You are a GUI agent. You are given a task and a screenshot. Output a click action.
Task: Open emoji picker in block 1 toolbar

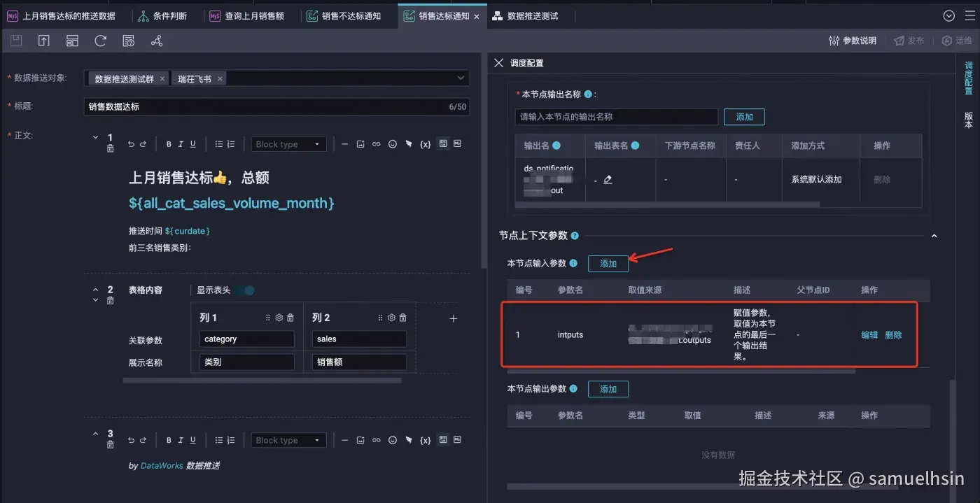coord(393,144)
